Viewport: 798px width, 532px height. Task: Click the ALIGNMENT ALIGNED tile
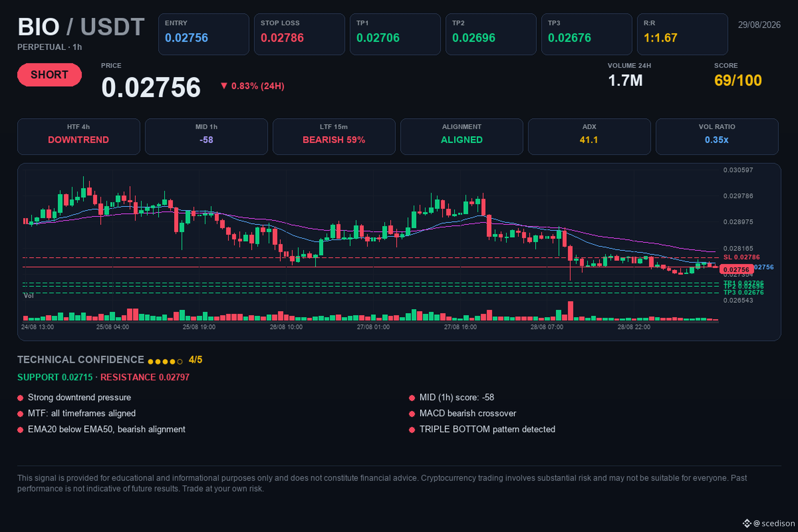point(462,137)
